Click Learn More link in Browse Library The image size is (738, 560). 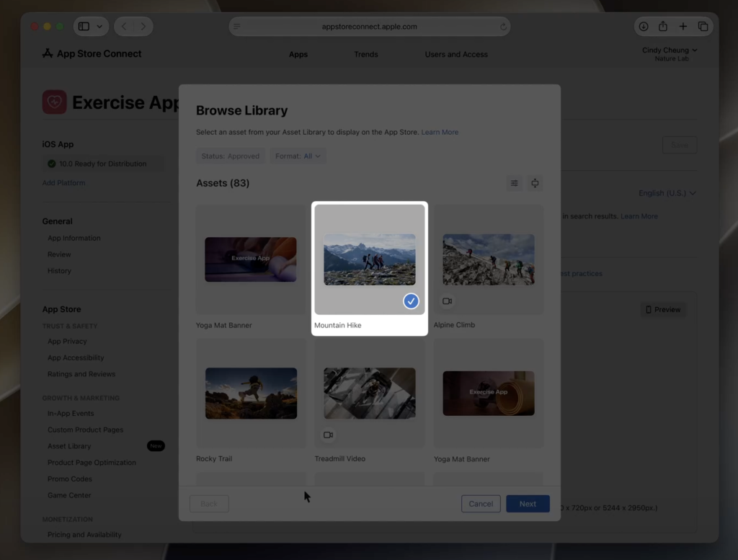(440, 132)
